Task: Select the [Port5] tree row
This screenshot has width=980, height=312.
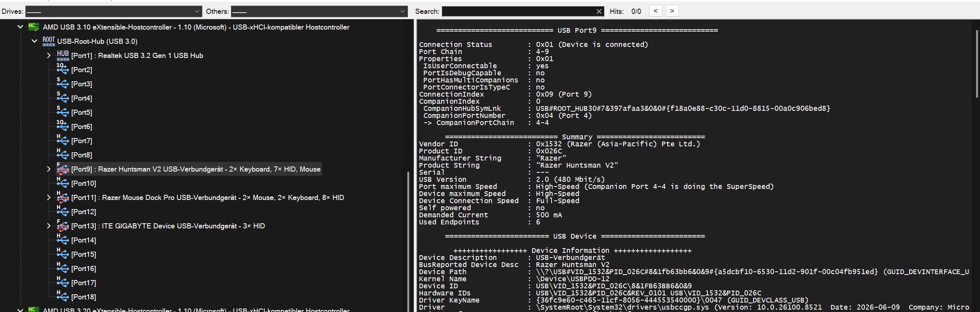Action: point(82,112)
